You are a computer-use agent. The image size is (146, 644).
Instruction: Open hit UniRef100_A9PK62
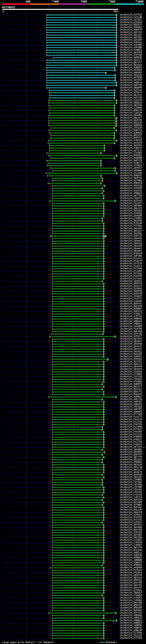pos(131,27)
